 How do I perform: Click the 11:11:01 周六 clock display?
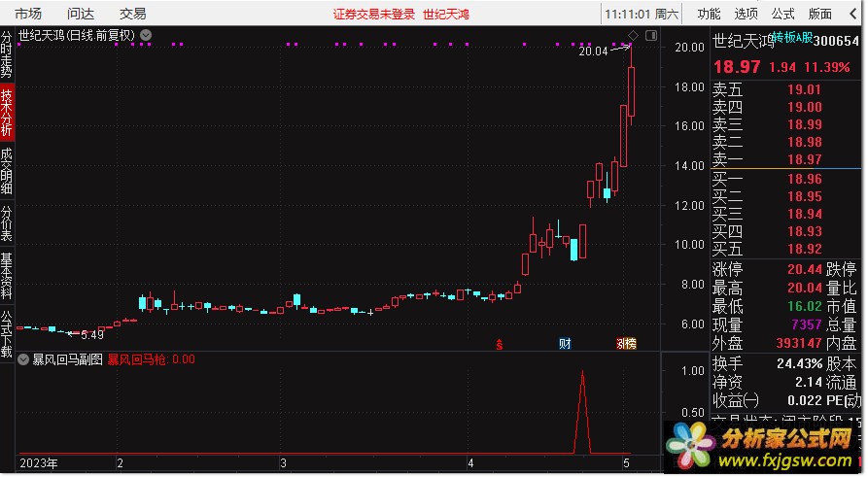[641, 14]
